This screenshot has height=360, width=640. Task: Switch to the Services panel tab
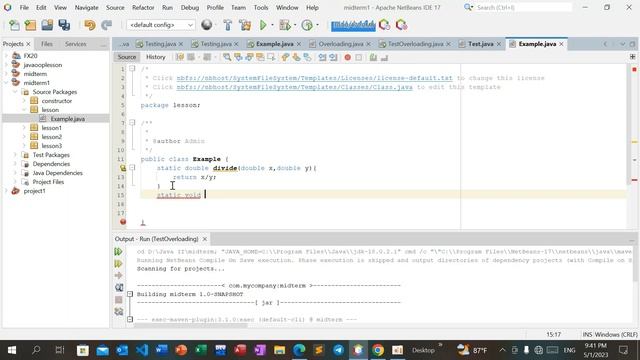(76, 44)
